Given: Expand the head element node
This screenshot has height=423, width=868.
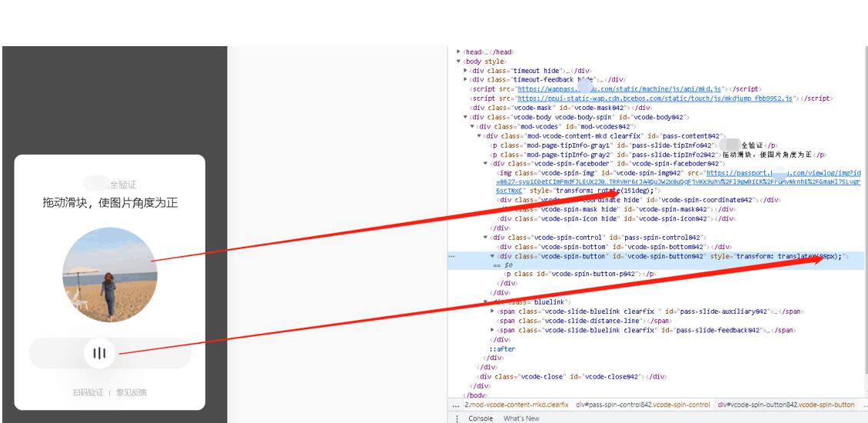Looking at the screenshot, I should coord(459,52).
